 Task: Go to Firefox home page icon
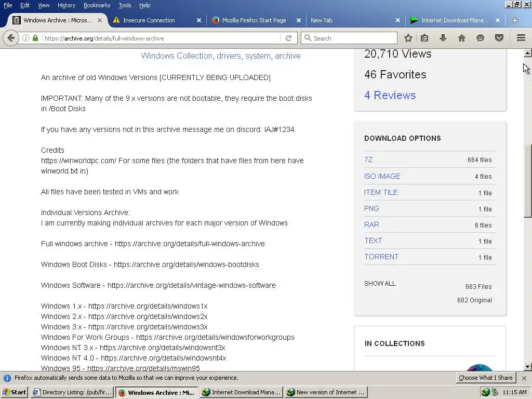tap(461, 38)
